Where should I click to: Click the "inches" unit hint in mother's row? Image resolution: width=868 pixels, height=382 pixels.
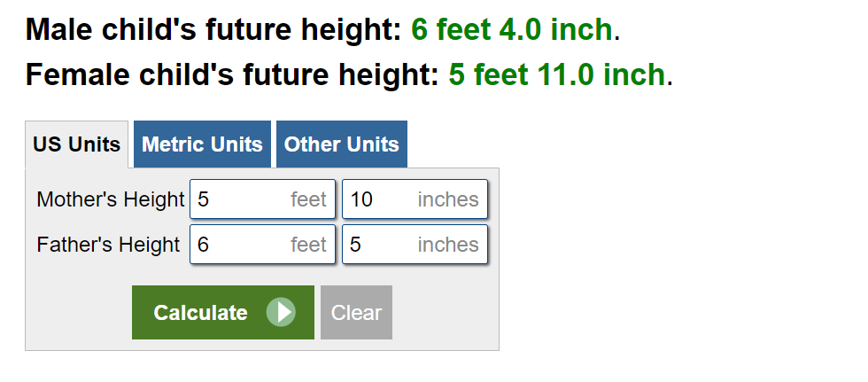click(448, 199)
